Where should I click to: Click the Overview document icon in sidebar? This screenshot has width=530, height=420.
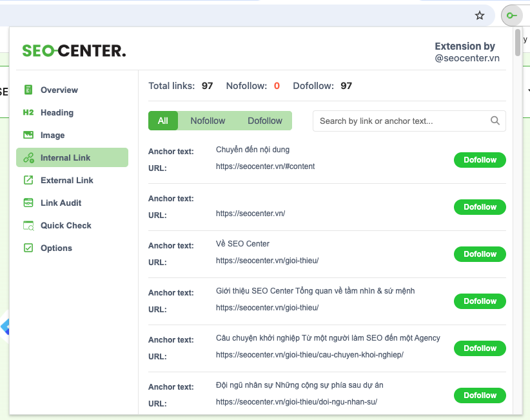tap(28, 90)
